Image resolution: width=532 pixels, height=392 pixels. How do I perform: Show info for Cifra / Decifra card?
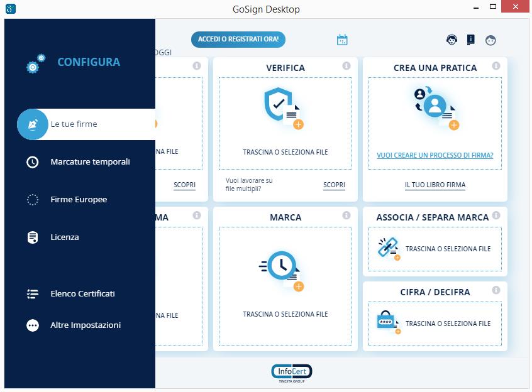tap(496, 290)
